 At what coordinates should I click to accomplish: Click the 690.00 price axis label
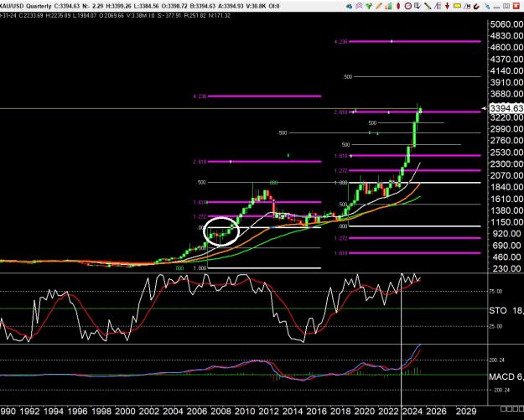[508, 246]
